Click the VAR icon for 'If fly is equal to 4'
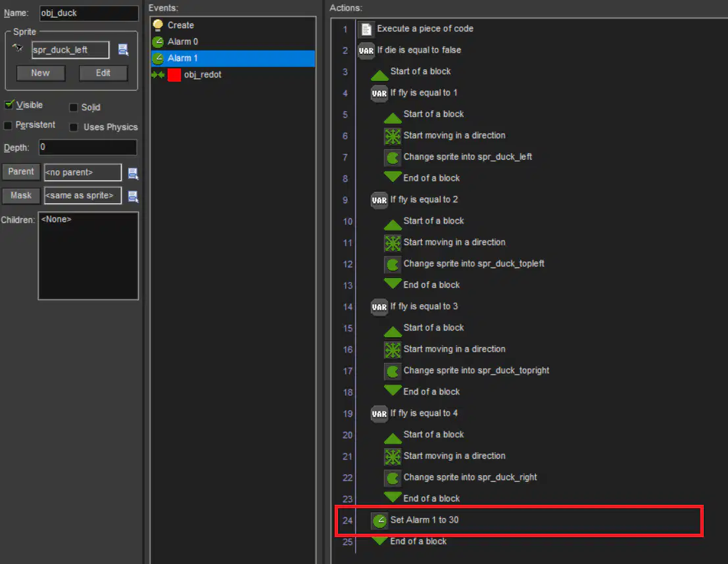Screen dimensions: 728x564 [x=379, y=413]
